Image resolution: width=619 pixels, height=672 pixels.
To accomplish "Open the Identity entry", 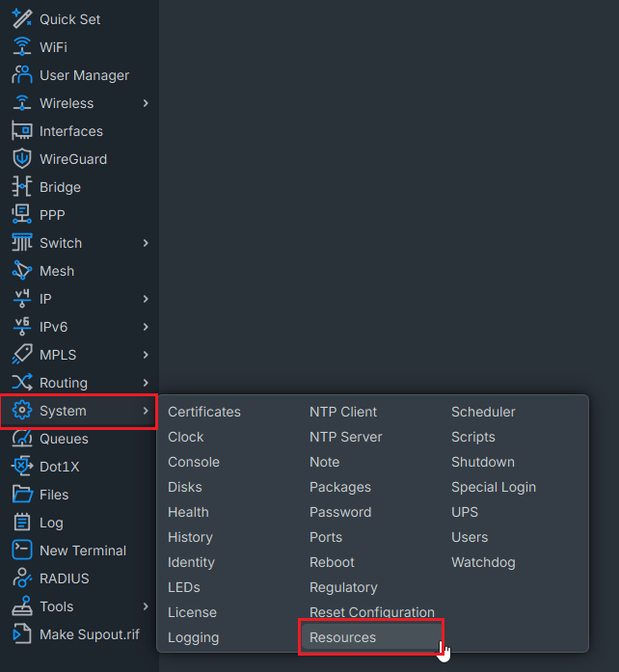I will 191,562.
